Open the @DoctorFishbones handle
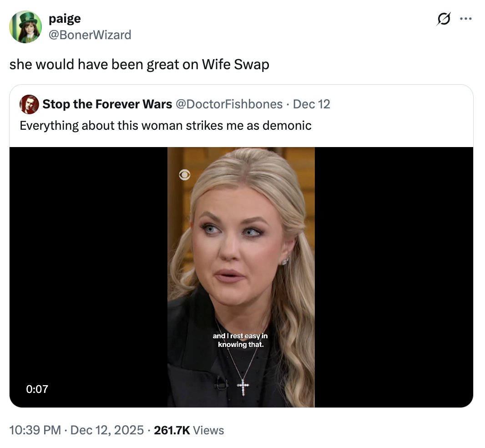 pos(229,104)
